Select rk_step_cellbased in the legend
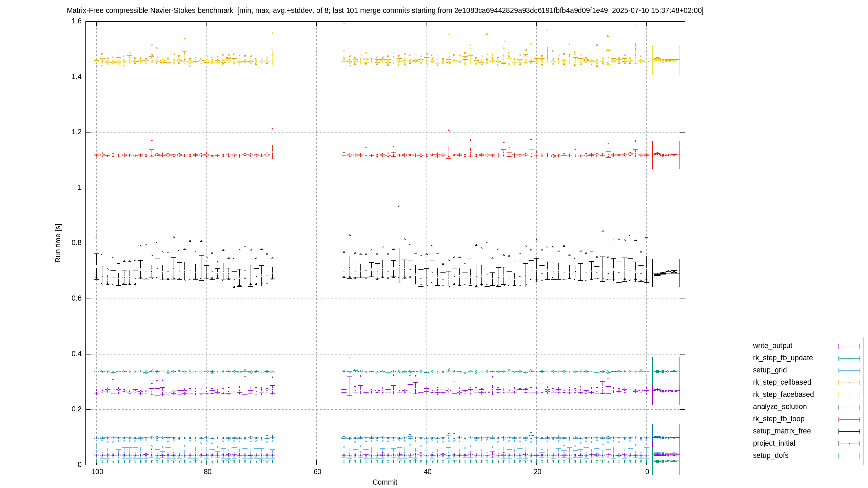This screenshot has height=488, width=868. (x=782, y=382)
